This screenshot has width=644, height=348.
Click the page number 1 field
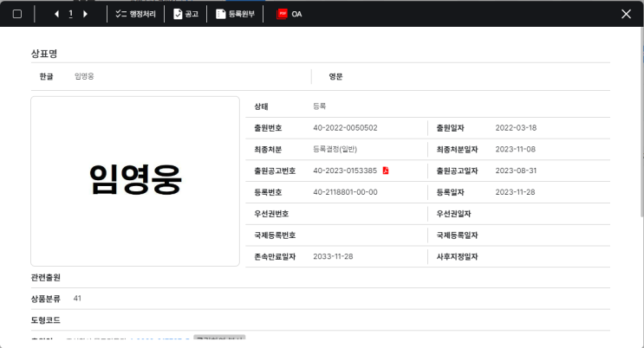[71, 14]
